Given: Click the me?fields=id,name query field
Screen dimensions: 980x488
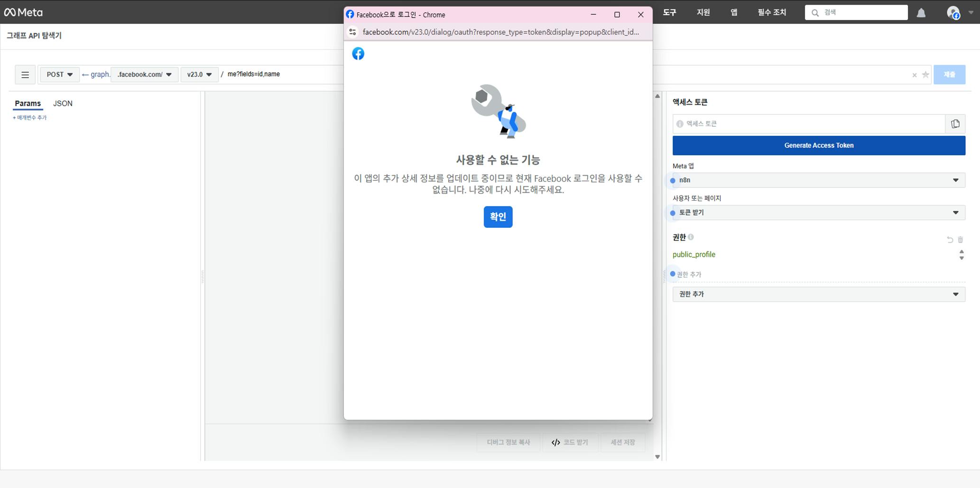Looking at the screenshot, I should point(254,74).
